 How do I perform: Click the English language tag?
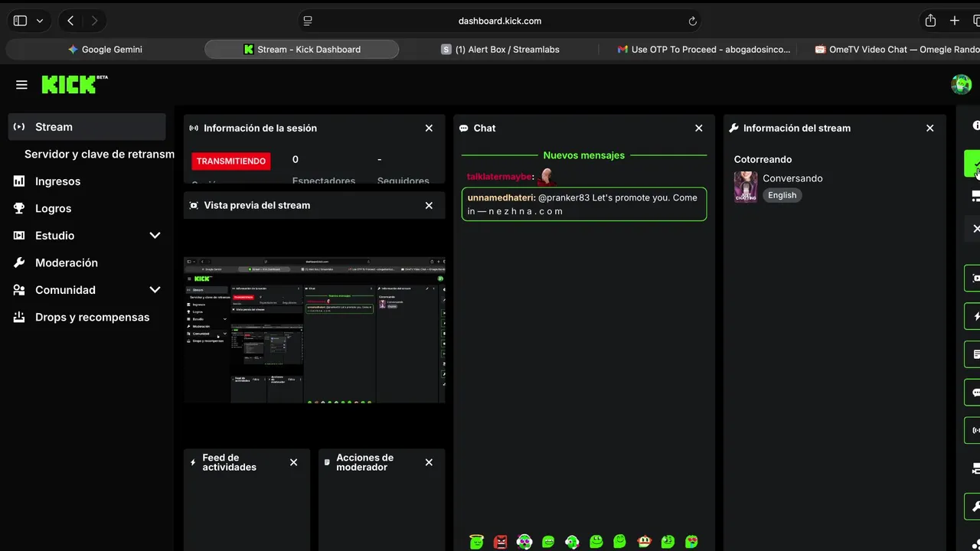(x=782, y=195)
